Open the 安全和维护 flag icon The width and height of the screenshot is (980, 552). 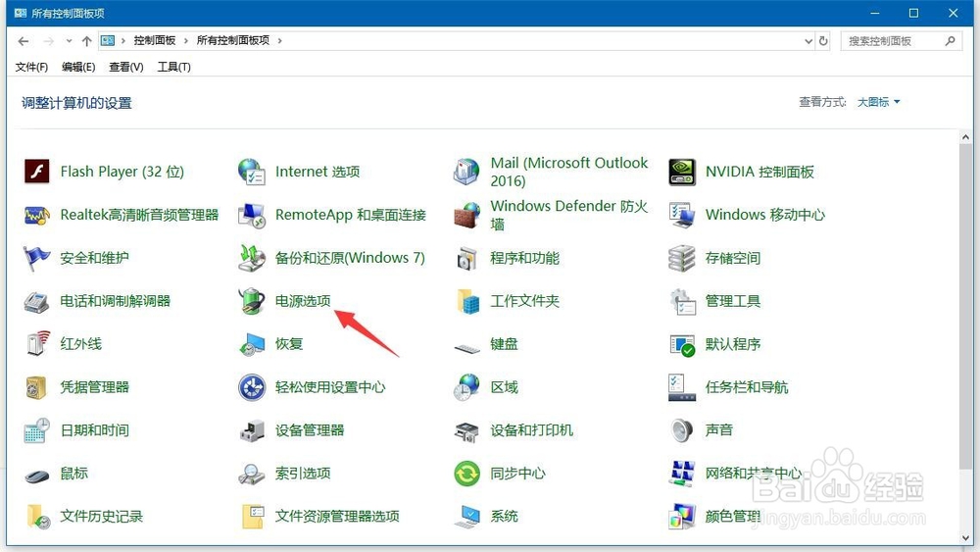coord(37,258)
